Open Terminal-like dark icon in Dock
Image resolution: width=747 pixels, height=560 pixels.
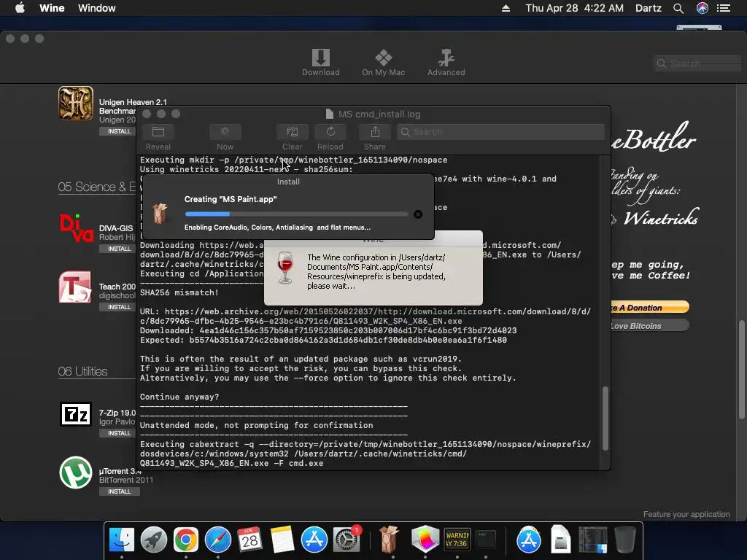(x=486, y=540)
